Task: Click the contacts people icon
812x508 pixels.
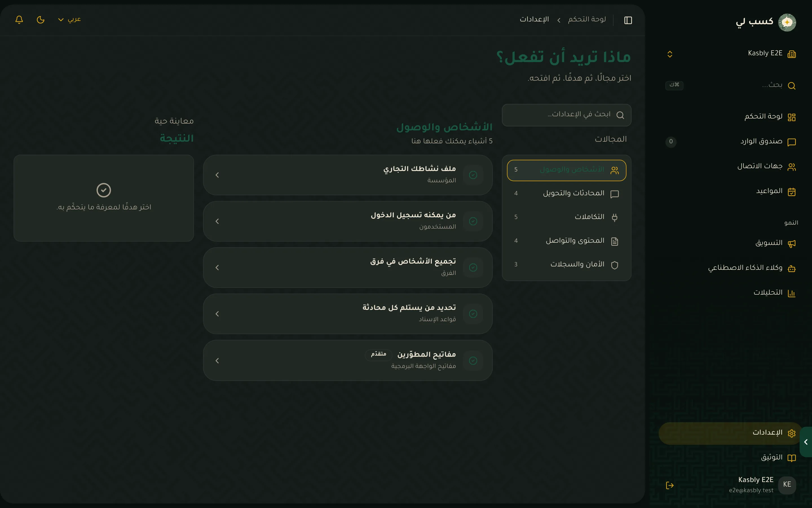Action: 791,167
